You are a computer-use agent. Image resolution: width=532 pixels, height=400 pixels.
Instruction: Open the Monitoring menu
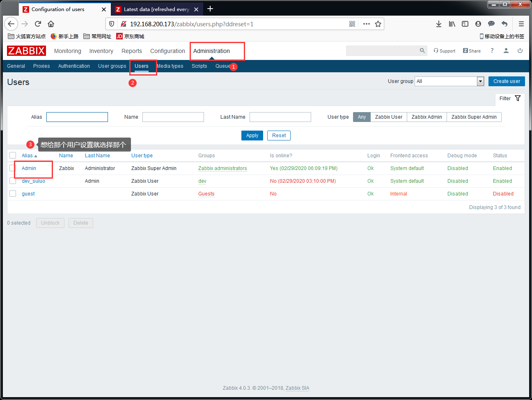click(68, 51)
